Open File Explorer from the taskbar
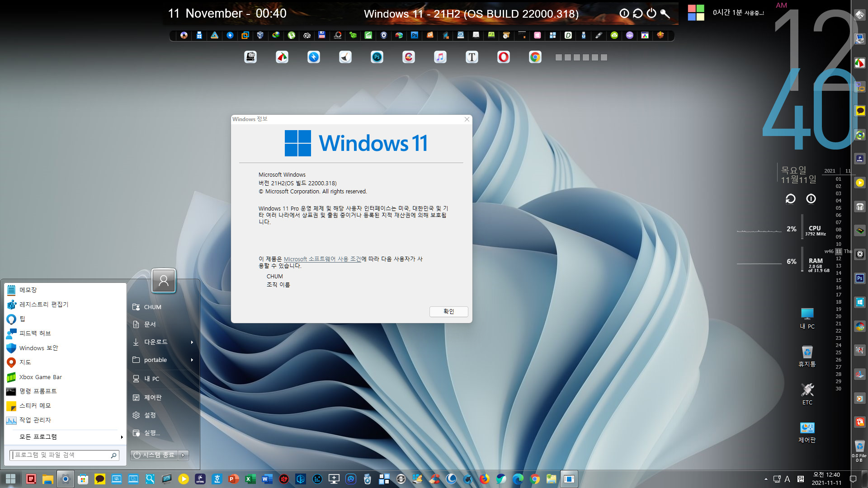This screenshot has width=868, height=488. point(48,479)
